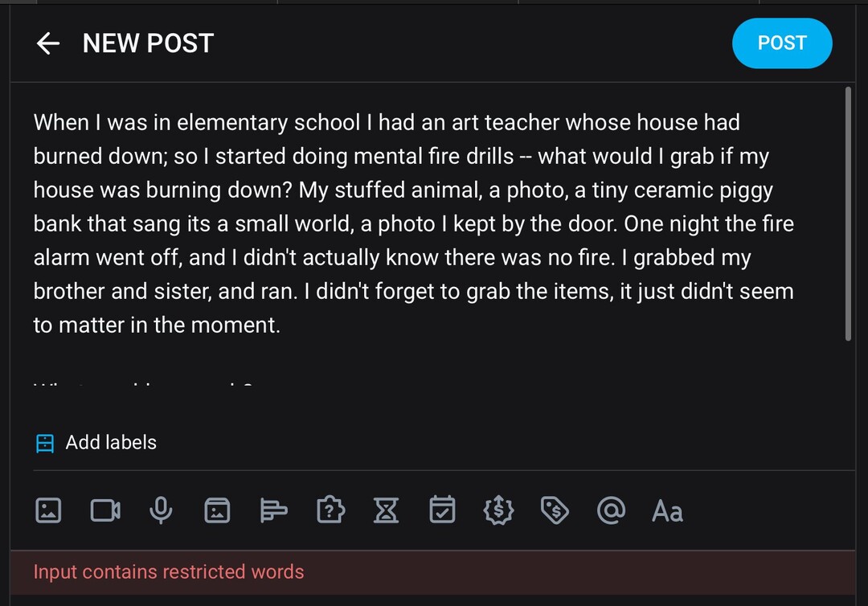Open the Add labels drawer icon
This screenshot has height=606, width=868.
(45, 443)
